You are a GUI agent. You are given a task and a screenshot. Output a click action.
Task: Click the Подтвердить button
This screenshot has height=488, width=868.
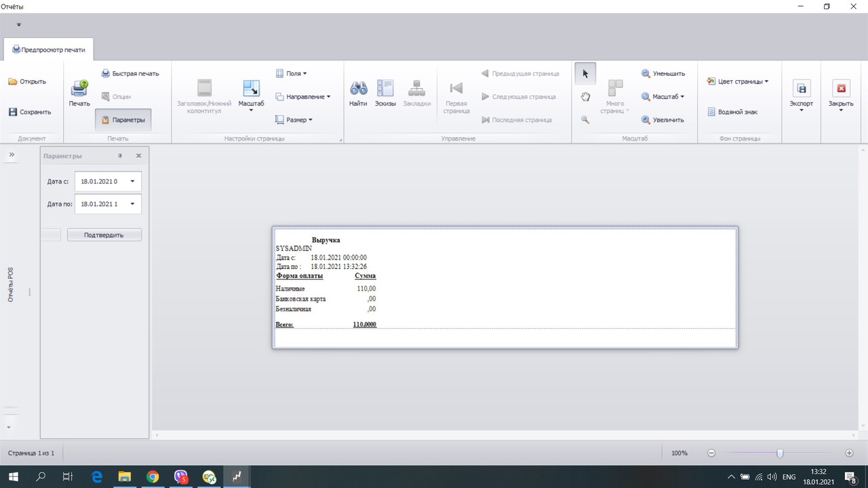click(104, 235)
